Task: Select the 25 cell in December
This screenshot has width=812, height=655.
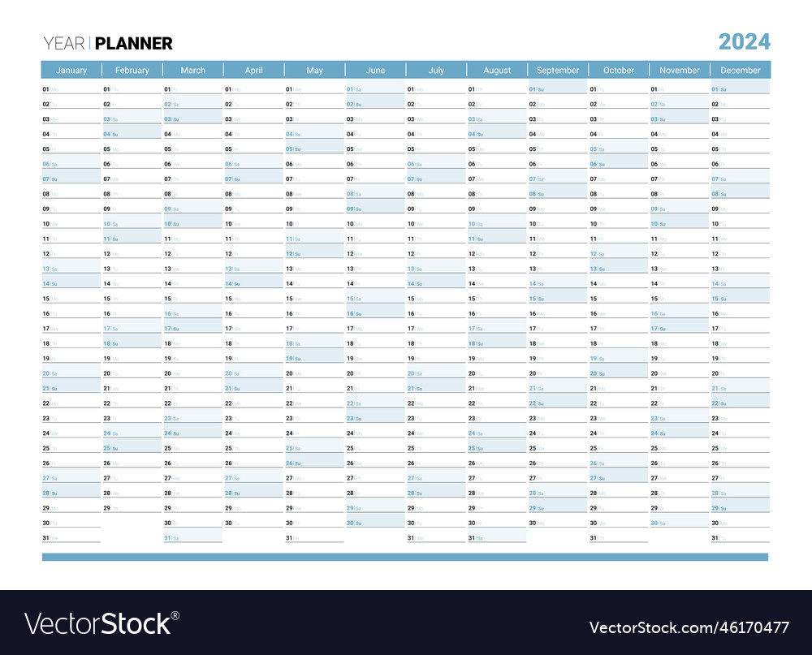Action: [x=740, y=447]
